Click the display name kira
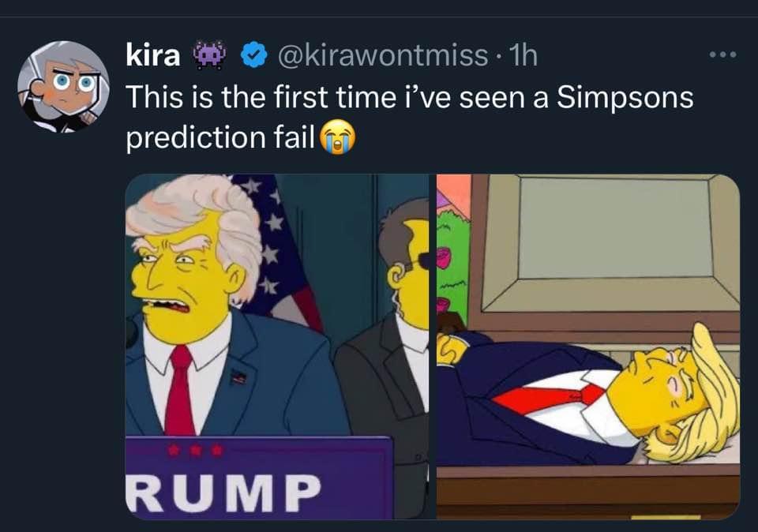Viewport: 758px width, 532px height. (152, 55)
